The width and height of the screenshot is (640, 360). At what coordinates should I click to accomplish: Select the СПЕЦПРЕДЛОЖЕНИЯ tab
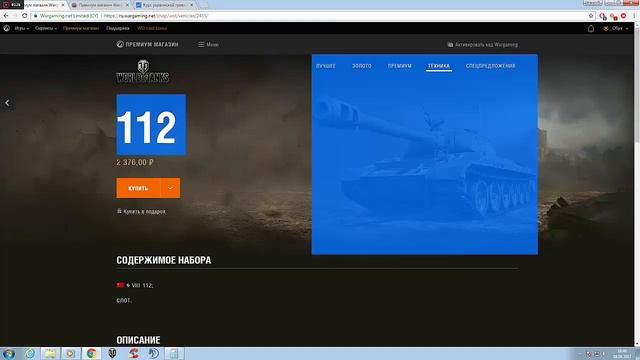tap(490, 66)
